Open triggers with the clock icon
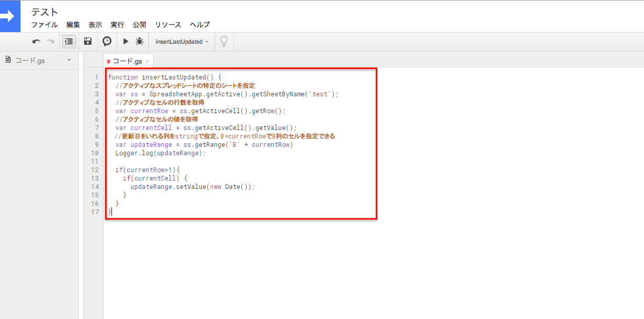 click(107, 42)
